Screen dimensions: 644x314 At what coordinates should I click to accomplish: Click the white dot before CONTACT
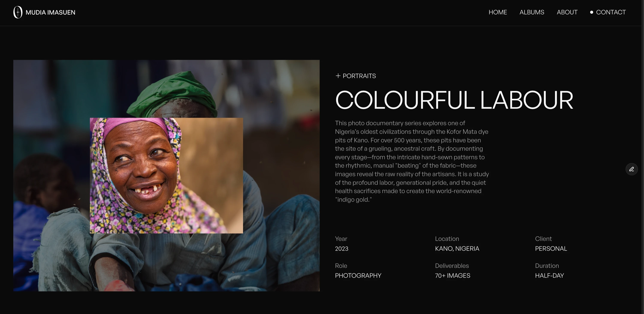591,12
